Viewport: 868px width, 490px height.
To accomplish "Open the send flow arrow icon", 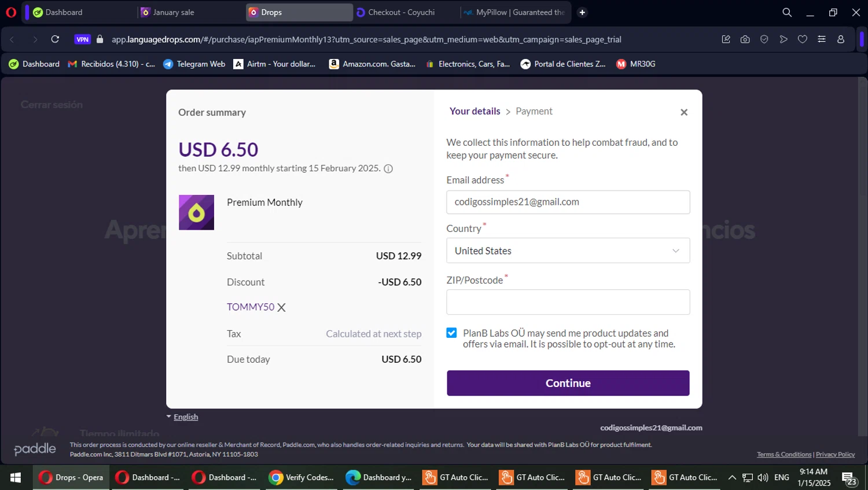I will click(x=783, y=39).
